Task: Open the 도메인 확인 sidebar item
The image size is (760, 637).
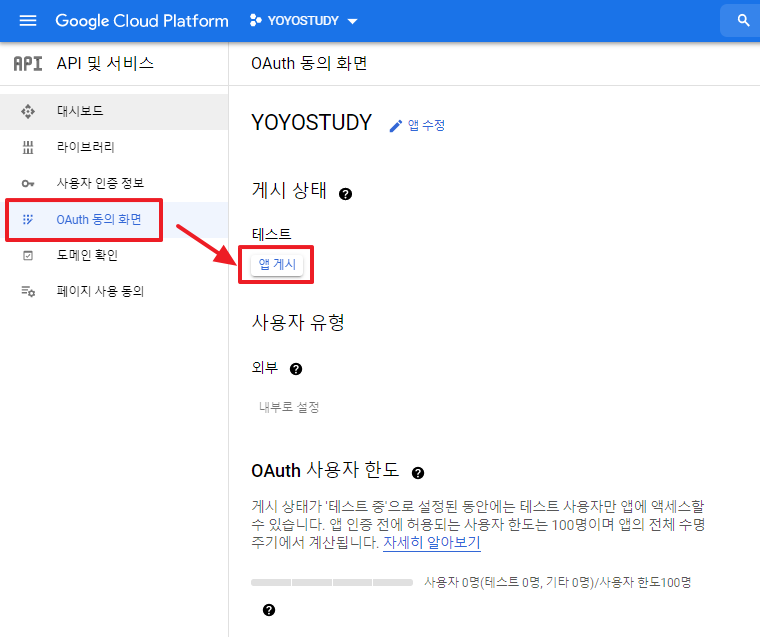Action: (114, 255)
